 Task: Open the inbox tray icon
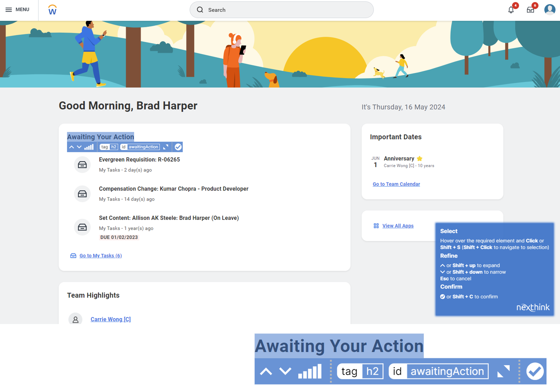pos(530,10)
